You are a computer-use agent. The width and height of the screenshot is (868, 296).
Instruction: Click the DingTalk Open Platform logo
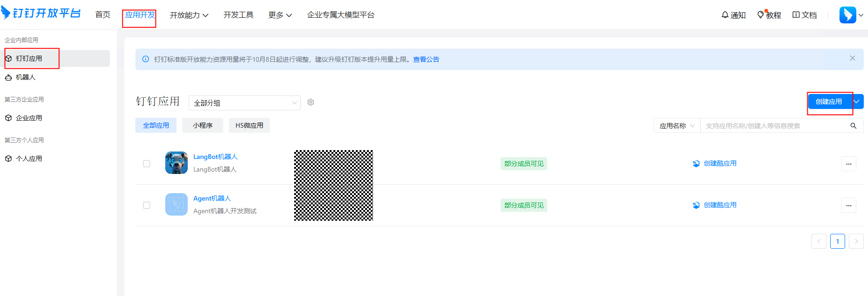(41, 13)
